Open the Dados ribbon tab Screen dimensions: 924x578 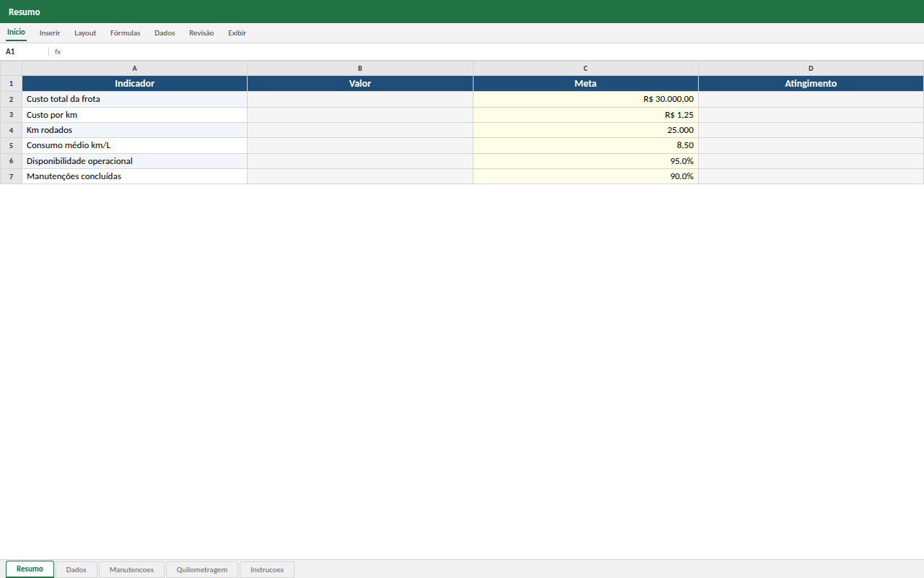click(165, 33)
